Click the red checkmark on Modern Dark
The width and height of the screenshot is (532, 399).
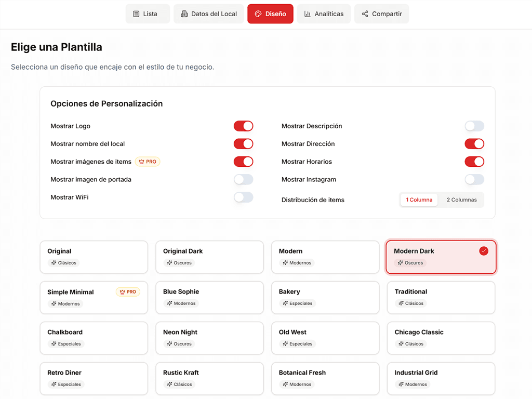pyautogui.click(x=484, y=251)
